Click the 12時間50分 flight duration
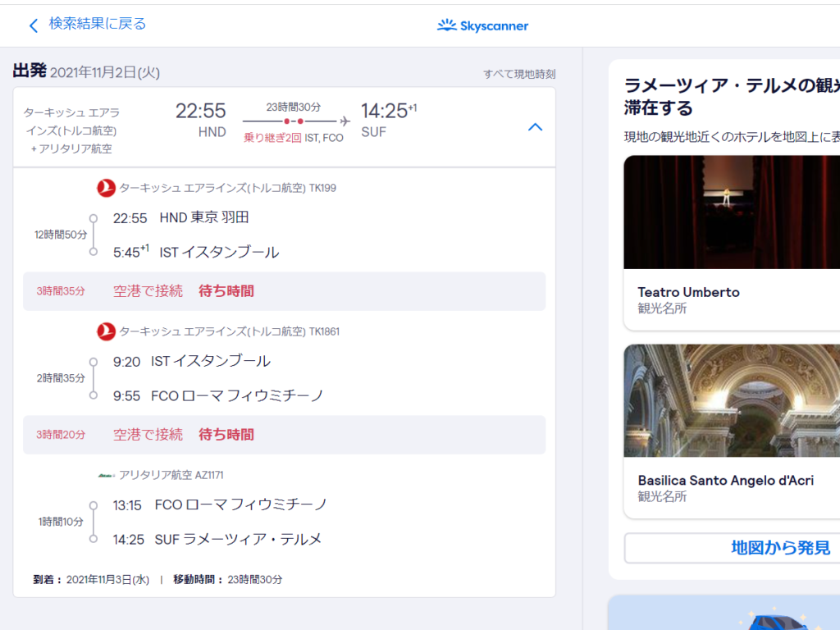Viewport: 840px width, 630px height. [61, 235]
